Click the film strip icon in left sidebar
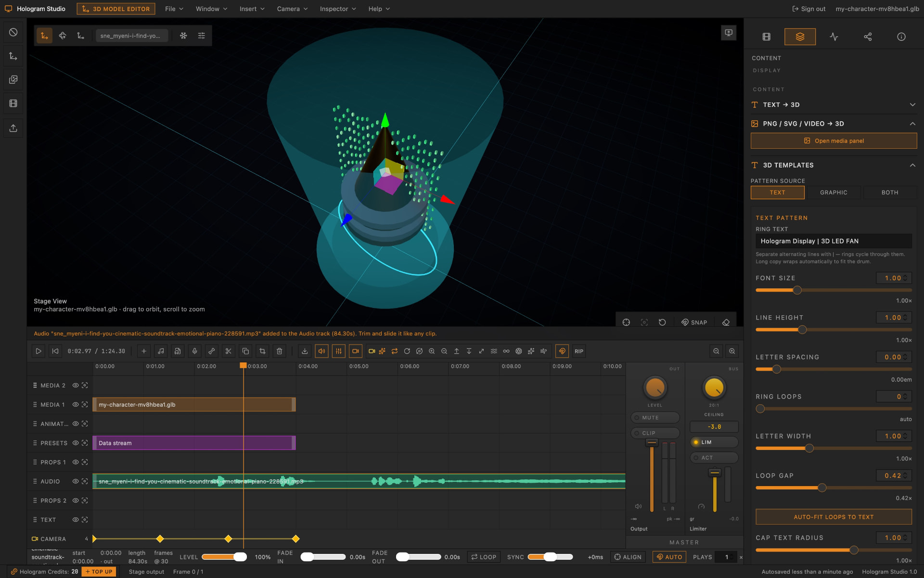The image size is (924, 578). tap(13, 103)
